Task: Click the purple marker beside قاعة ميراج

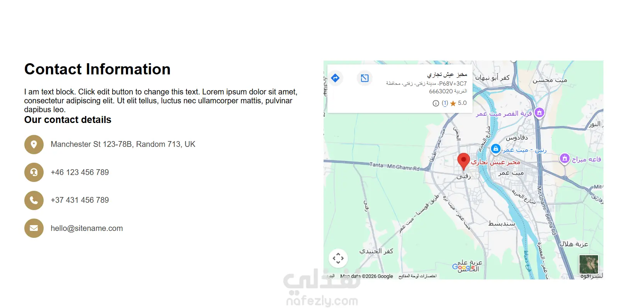Action: coord(565,158)
